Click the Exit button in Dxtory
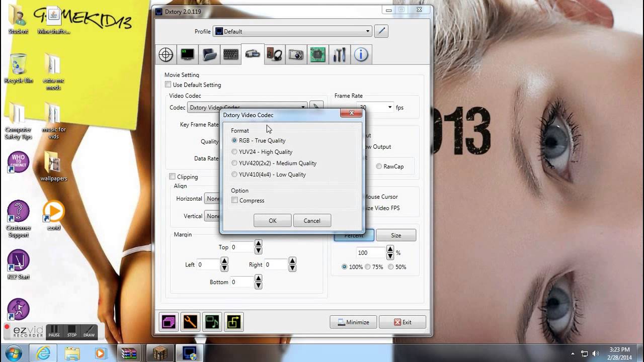Image resolution: width=644 pixels, height=362 pixels. coord(403,322)
